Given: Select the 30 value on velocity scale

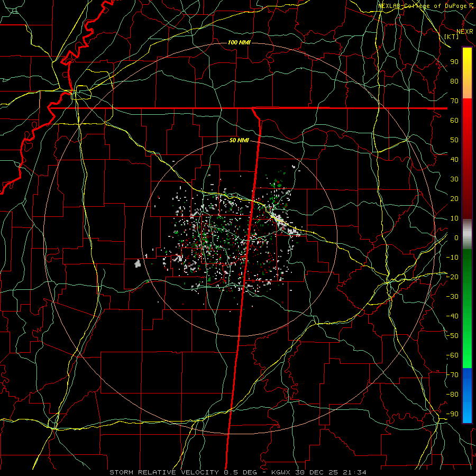Looking at the screenshot, I should [454, 179].
